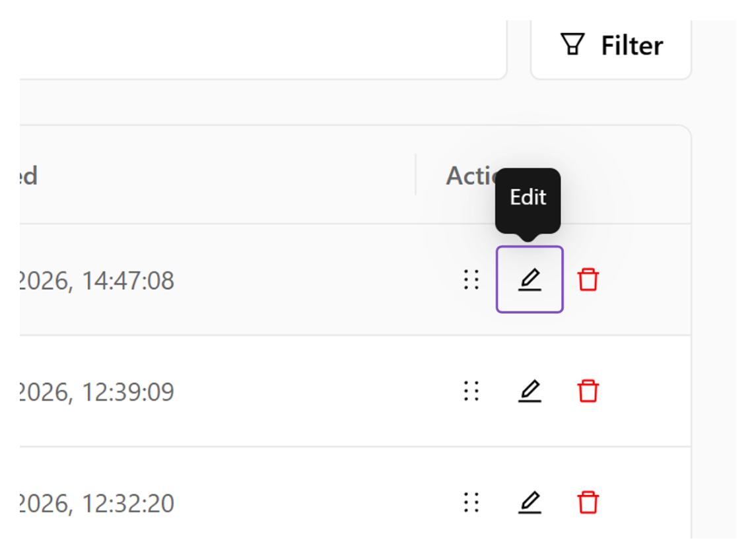Viewport: 756px width, 559px height.
Task: Focus the search field left of Filter
Action: [263, 48]
